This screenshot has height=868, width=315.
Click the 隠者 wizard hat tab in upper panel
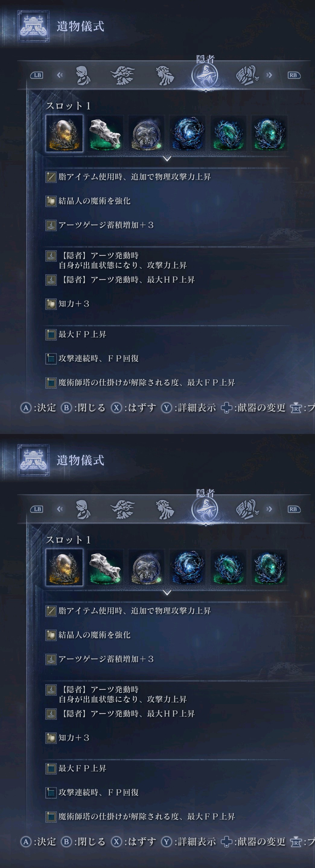pyautogui.click(x=205, y=75)
